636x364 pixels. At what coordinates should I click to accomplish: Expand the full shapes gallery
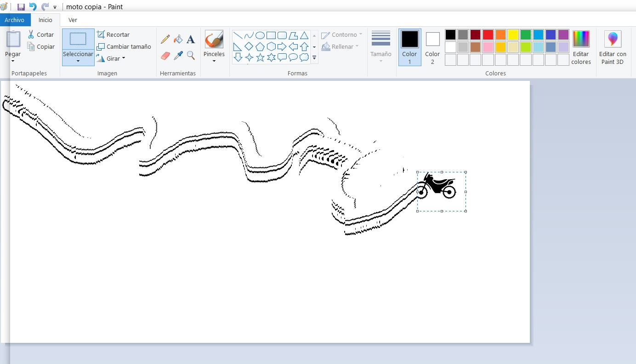click(x=314, y=58)
